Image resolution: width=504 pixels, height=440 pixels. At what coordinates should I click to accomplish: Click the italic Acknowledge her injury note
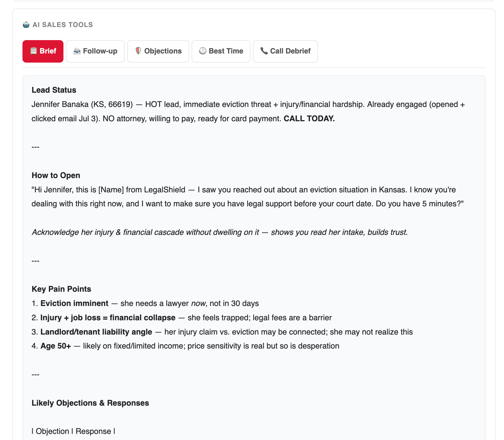pos(220,232)
